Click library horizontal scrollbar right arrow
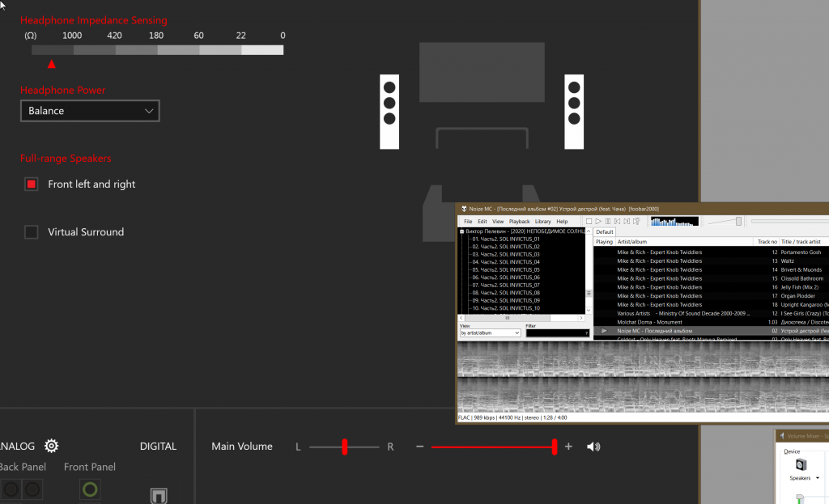 (x=581, y=318)
